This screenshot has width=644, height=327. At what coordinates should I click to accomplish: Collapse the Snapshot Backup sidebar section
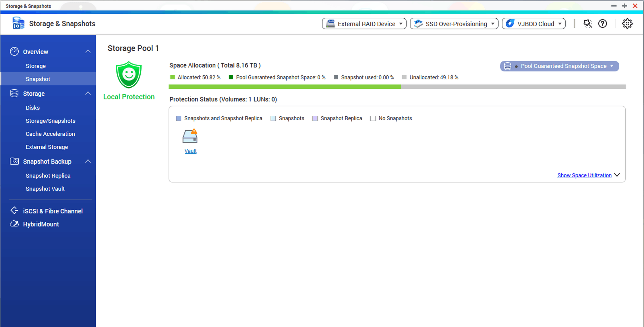[88, 161]
